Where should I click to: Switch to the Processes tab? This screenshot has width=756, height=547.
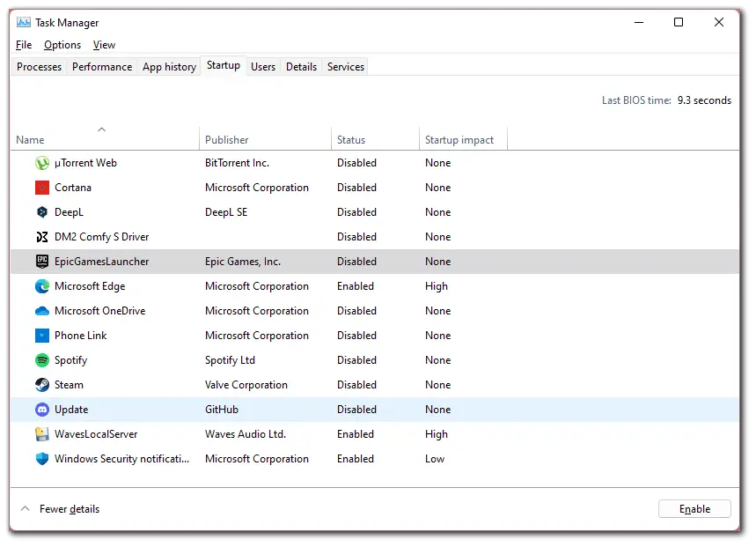click(x=39, y=67)
